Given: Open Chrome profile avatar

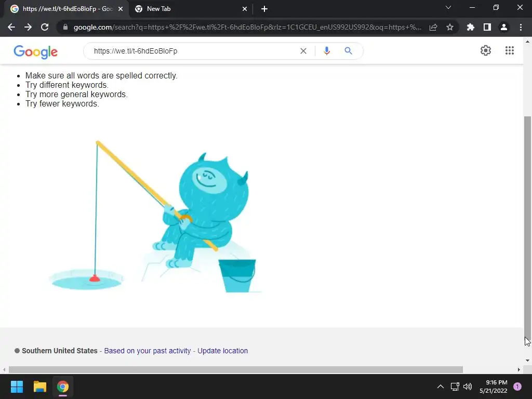Looking at the screenshot, I should click(x=504, y=27).
